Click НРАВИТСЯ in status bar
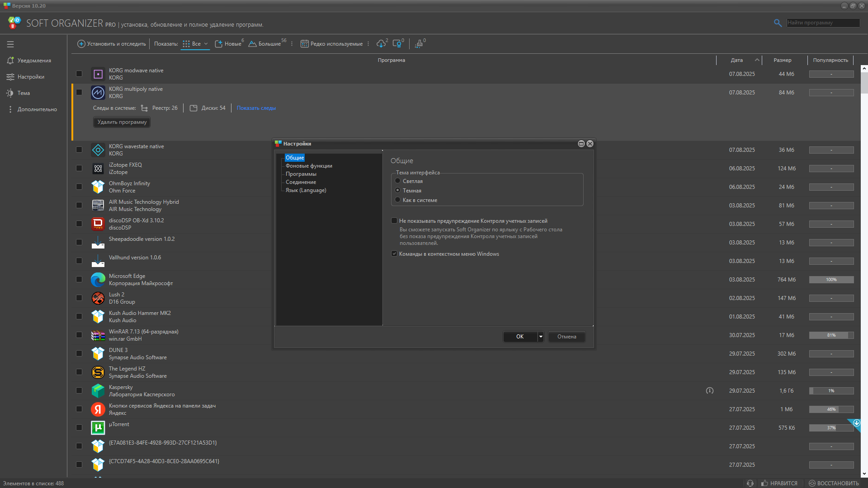Image resolution: width=868 pixels, height=488 pixels. [x=779, y=483]
